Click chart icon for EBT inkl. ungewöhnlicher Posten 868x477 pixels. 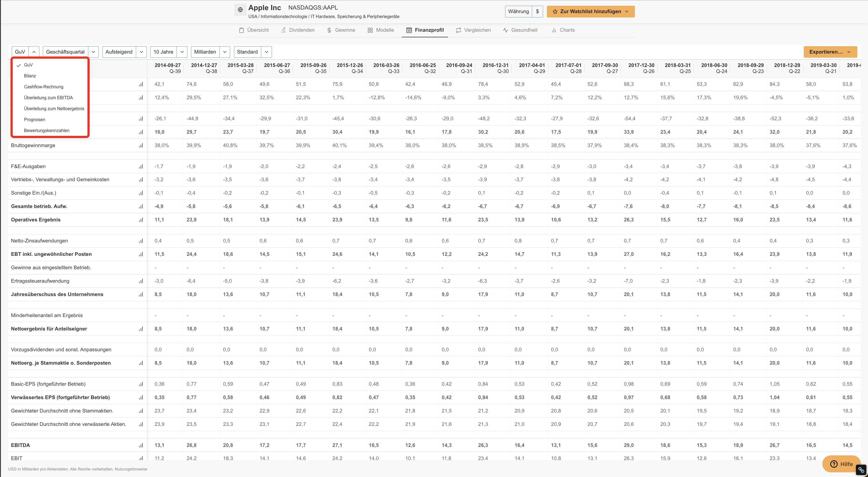(141, 254)
